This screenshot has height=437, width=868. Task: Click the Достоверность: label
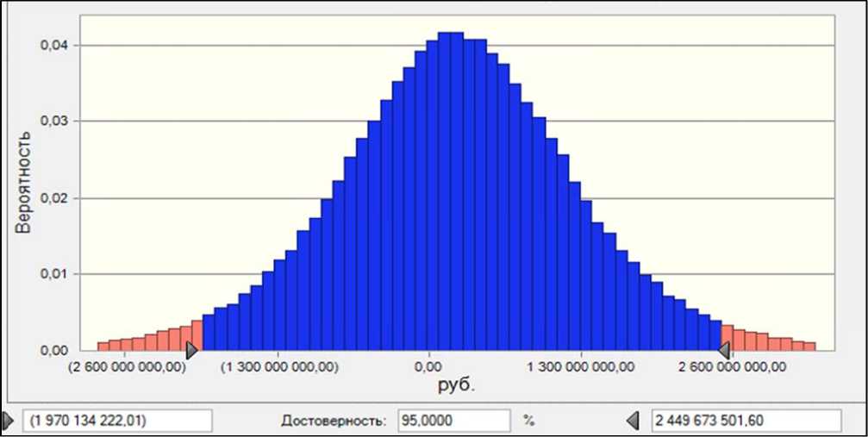tap(334, 421)
